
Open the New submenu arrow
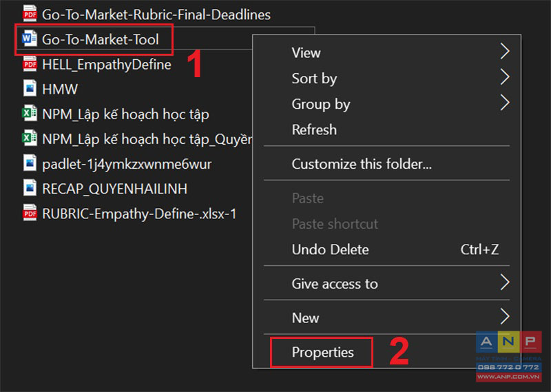click(505, 317)
